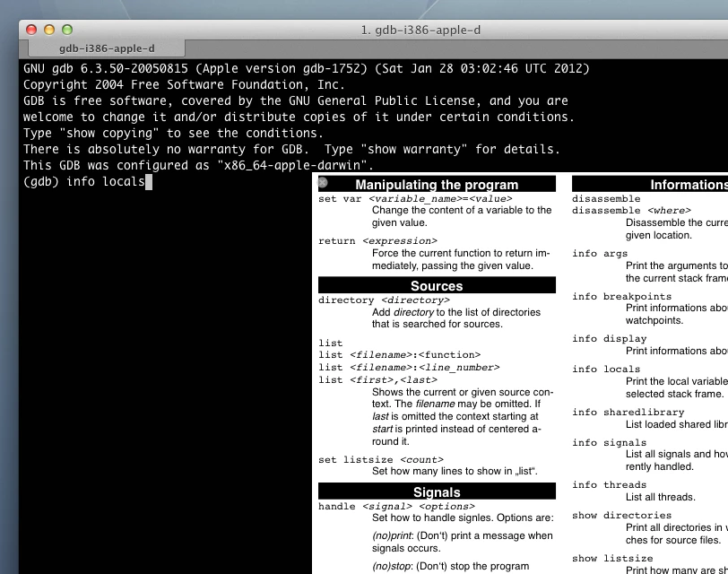Click the '(gdb) info locals' prompt line
Viewport: 728px width, 574px height.
point(88,181)
